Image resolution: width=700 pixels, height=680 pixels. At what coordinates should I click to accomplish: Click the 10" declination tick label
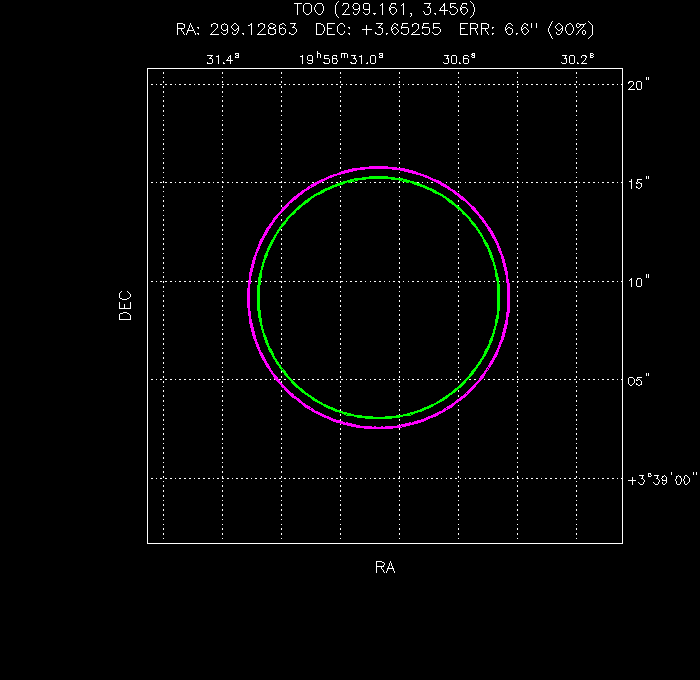639,282
